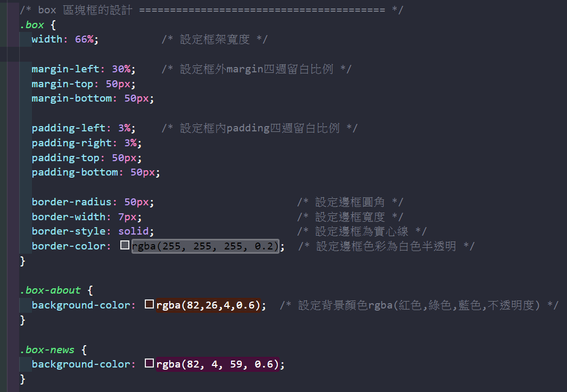Click the rgba(82, 4, 59, 0.6) value
567x392 pixels.
click(217, 364)
